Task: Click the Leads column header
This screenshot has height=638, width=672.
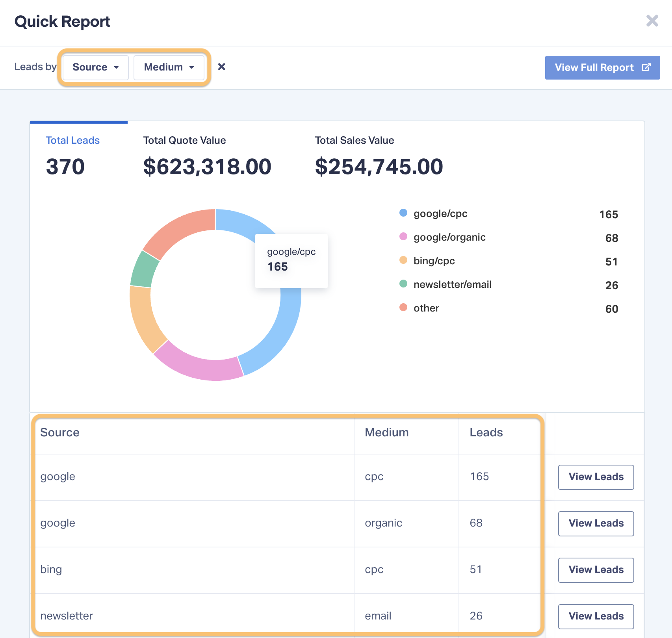Action: [x=486, y=432]
